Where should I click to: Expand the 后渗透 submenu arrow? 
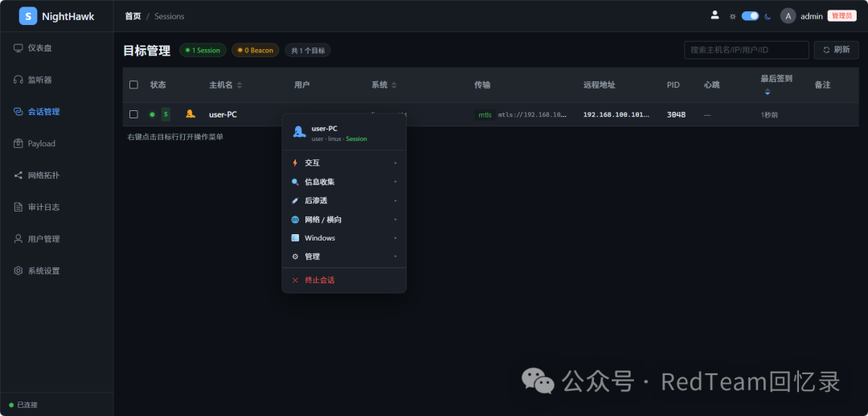point(395,200)
